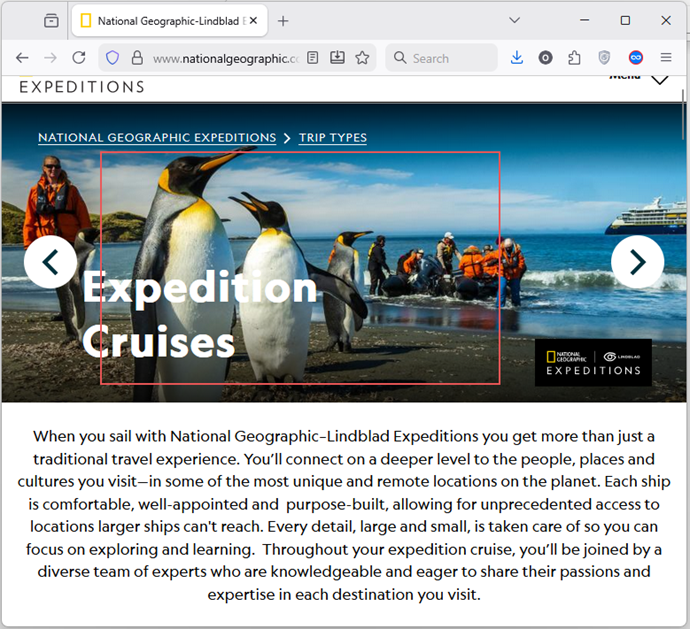Open the Extensions puzzle icon

point(574,58)
